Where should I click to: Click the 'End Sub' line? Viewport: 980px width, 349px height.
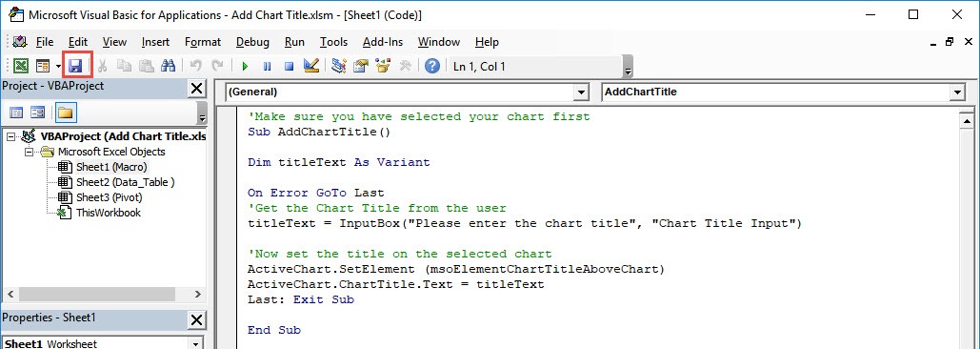point(273,330)
